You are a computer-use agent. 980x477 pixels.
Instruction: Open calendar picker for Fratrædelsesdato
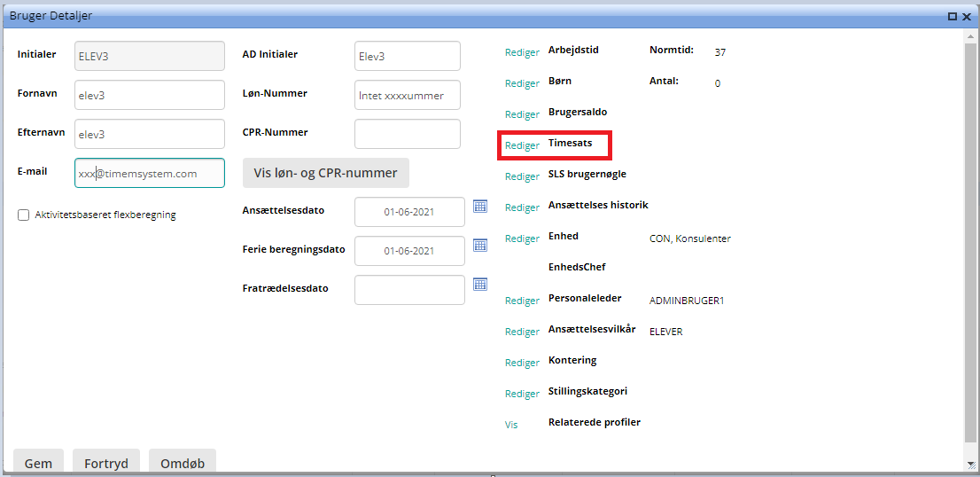(x=480, y=284)
